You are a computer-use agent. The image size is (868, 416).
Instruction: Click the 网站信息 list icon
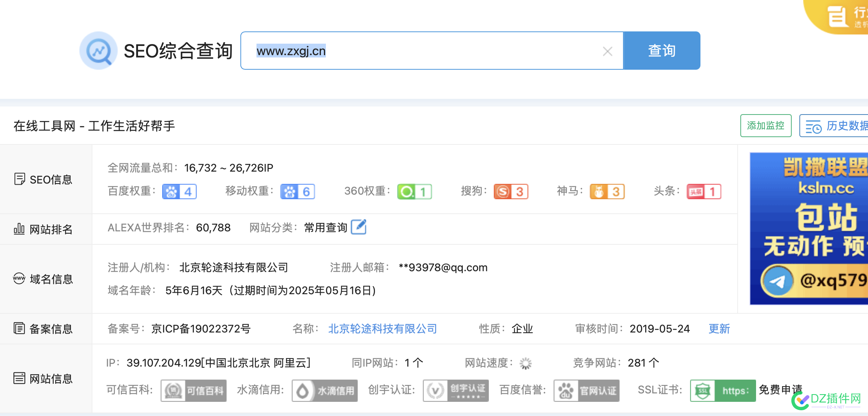(x=19, y=378)
